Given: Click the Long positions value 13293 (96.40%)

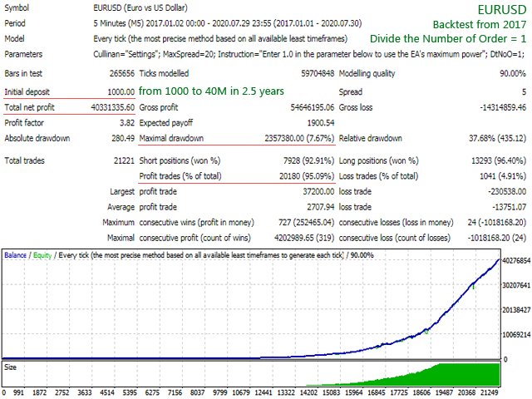Looking at the screenshot, I should 499,160.
